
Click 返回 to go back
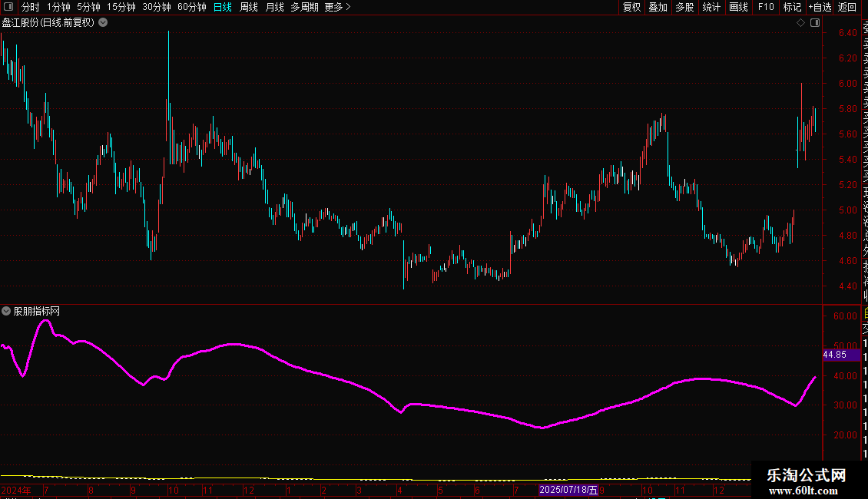click(x=847, y=7)
